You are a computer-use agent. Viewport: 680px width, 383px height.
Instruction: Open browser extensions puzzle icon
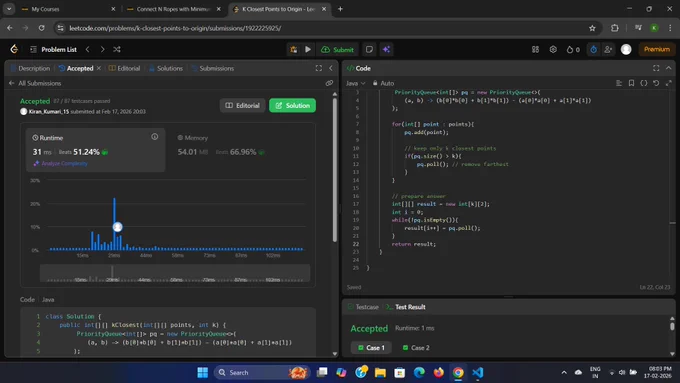tap(615, 28)
